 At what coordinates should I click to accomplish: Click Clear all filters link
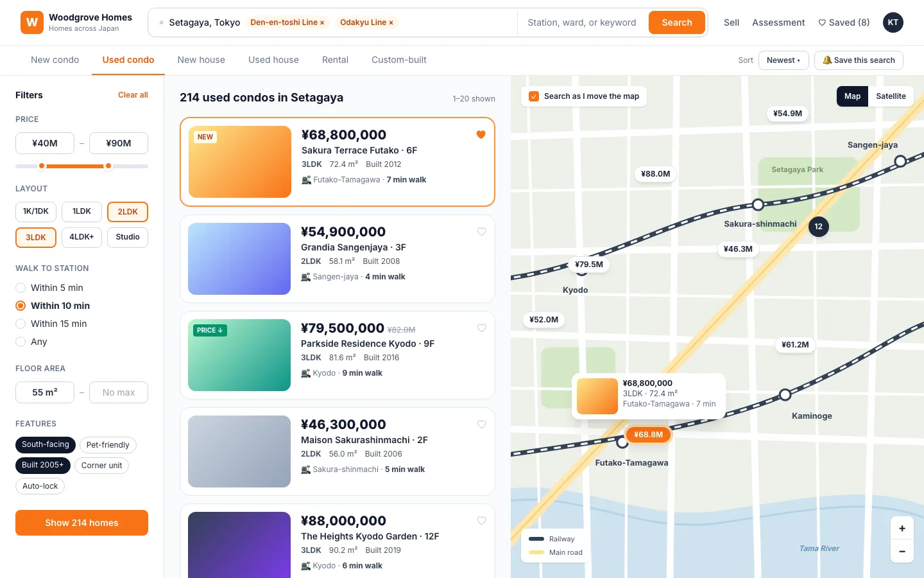coord(133,95)
